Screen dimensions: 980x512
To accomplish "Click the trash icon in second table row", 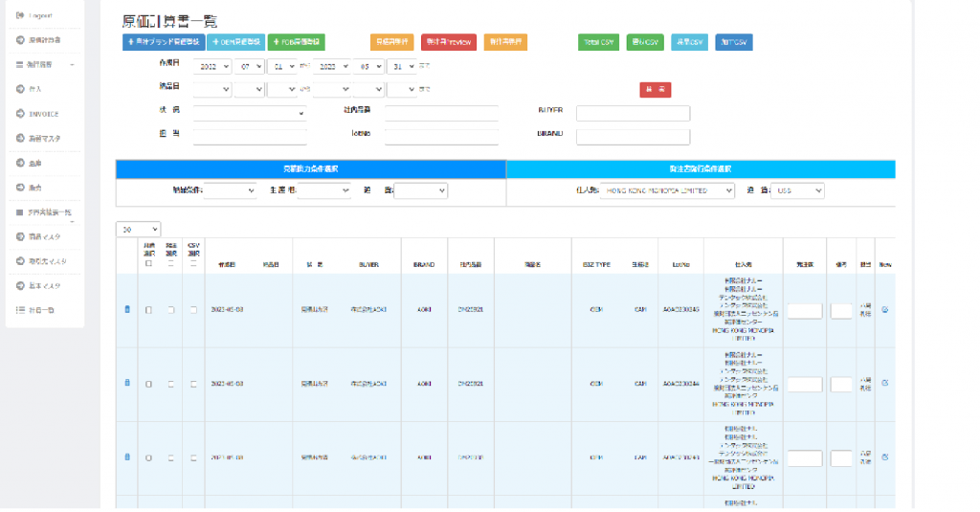I will [127, 383].
